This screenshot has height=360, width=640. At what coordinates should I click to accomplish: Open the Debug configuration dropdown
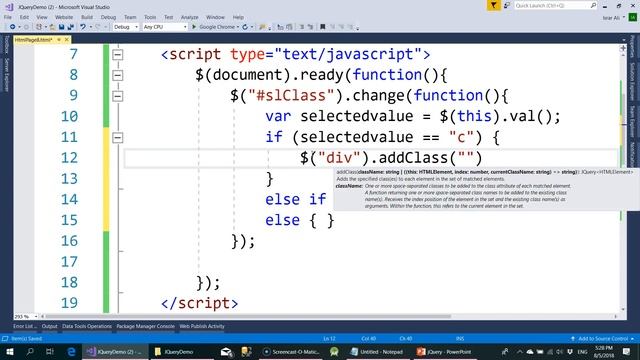pyautogui.click(x=126, y=27)
